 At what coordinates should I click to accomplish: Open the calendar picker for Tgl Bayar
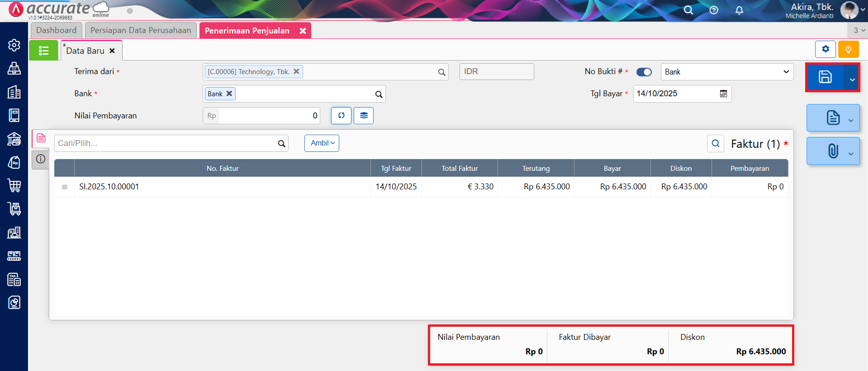[x=723, y=94]
